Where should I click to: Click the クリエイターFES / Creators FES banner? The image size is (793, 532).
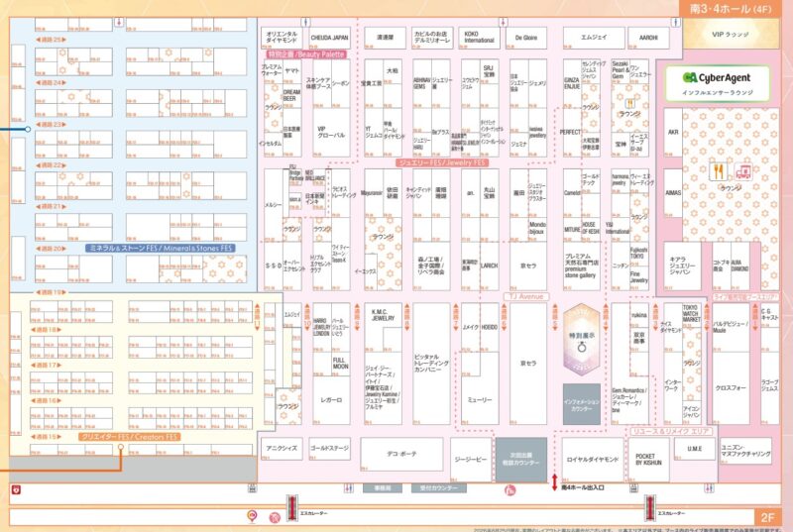[x=130, y=437]
